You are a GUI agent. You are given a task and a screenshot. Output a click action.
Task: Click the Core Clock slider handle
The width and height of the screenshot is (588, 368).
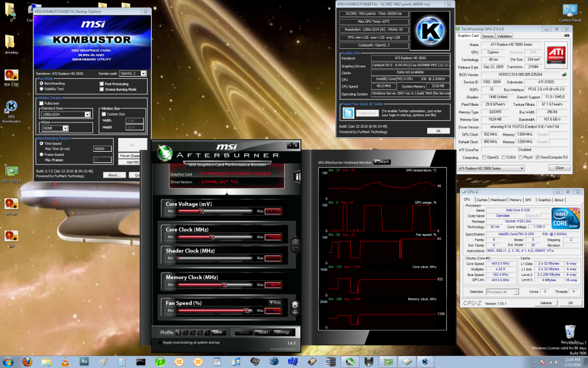[x=212, y=236]
